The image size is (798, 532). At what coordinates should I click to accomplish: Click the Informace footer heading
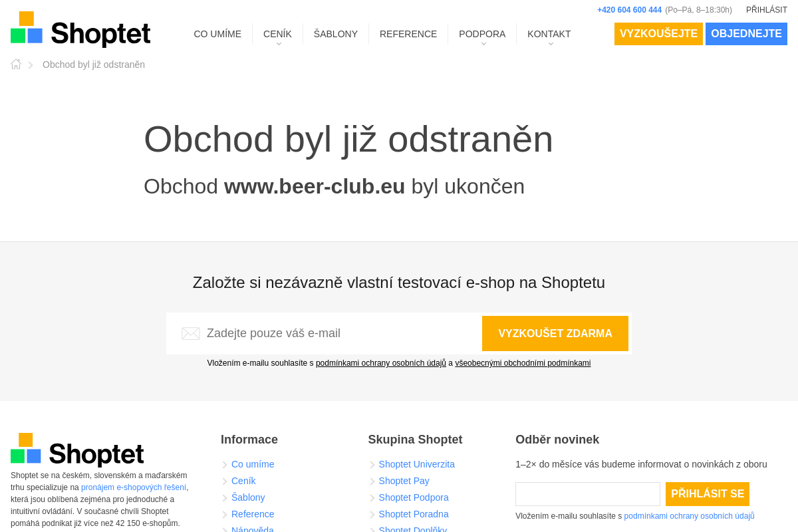click(x=249, y=440)
